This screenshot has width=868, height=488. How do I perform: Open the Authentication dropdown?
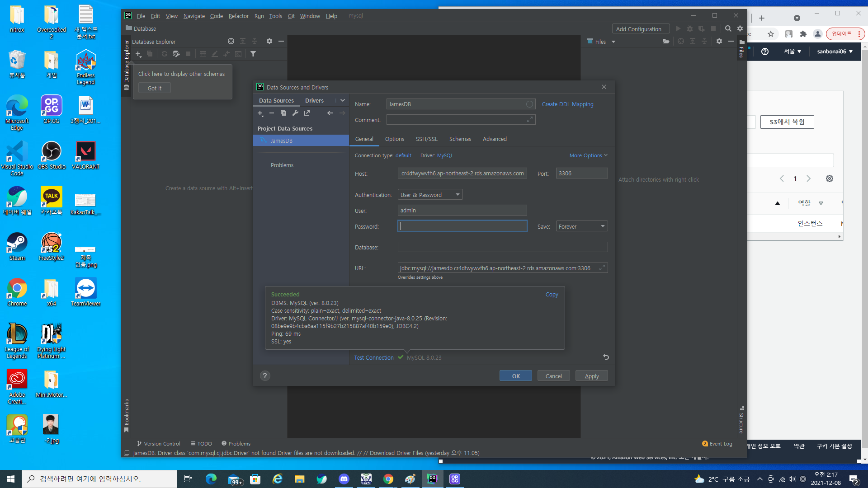point(430,195)
